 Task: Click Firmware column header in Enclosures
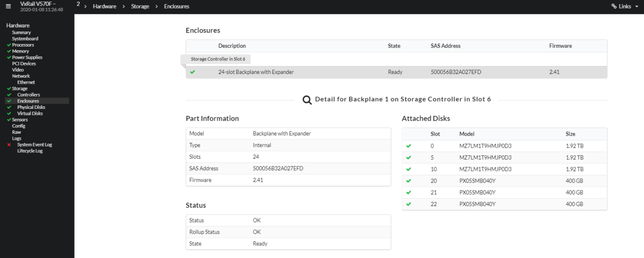[x=560, y=46]
